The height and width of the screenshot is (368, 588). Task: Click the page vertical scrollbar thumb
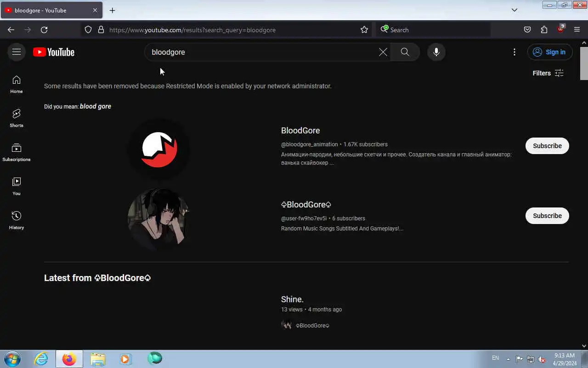584,63
